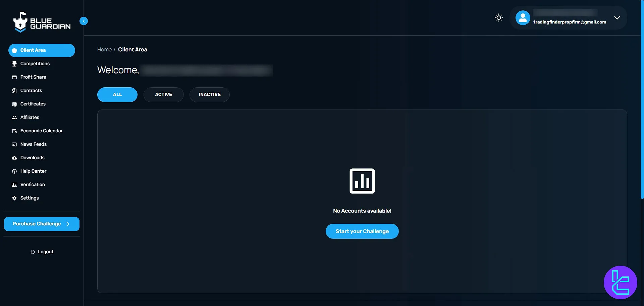The width and height of the screenshot is (644, 306).
Task: Click the purple chat widget icon
Action: 620,282
